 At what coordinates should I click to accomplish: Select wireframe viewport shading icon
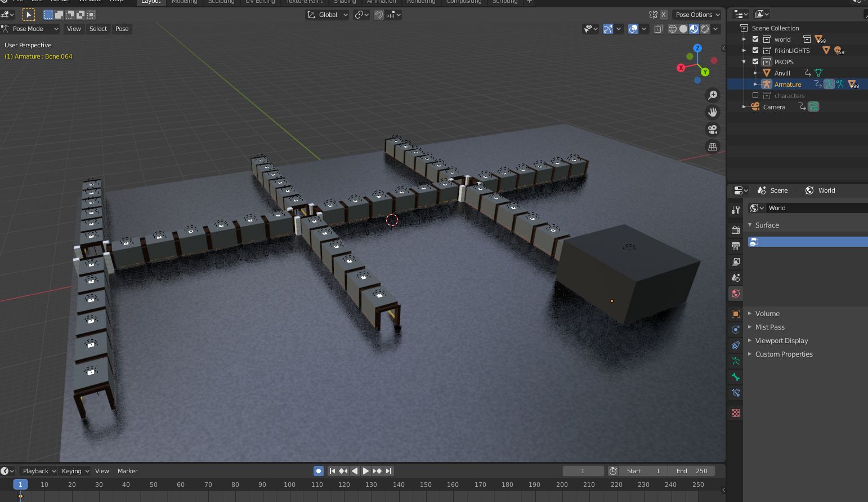pos(673,29)
